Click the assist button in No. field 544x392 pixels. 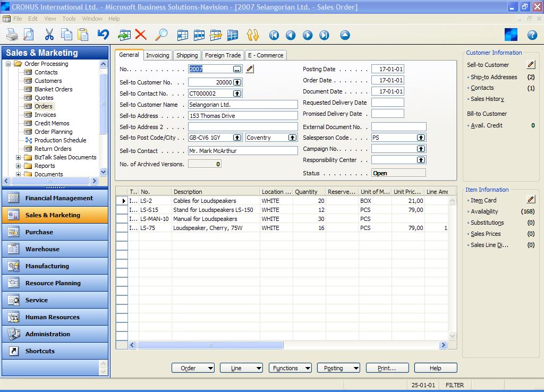[x=237, y=69]
